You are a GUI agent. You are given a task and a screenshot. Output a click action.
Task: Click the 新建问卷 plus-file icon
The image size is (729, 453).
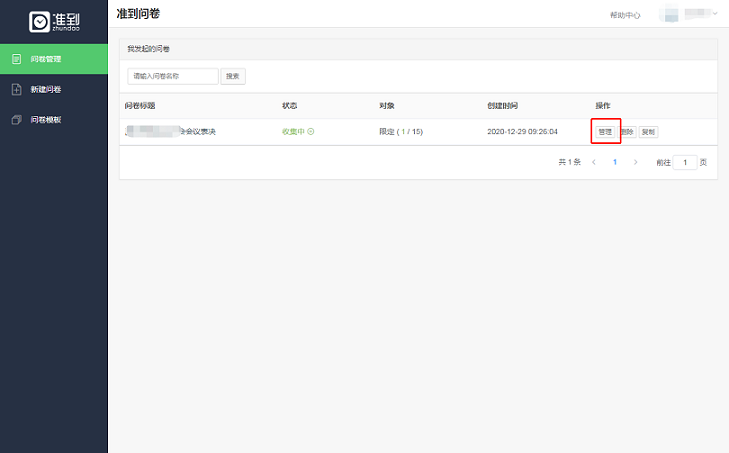16,90
